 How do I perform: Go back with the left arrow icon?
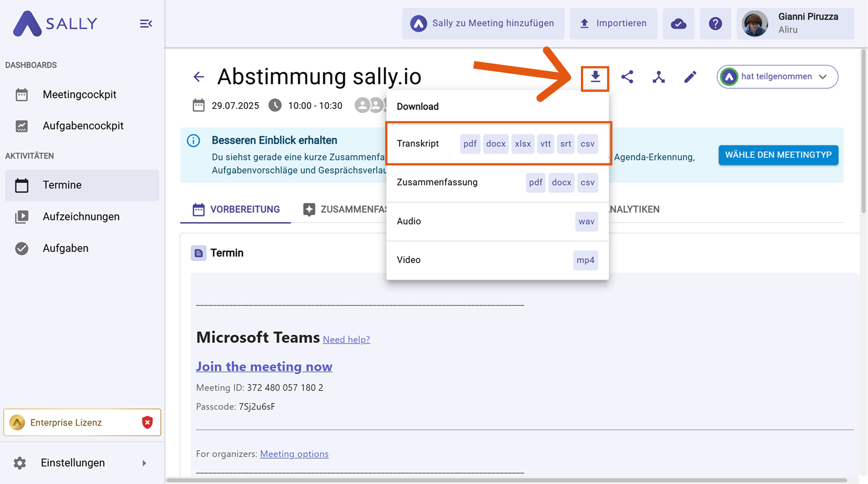tap(199, 77)
